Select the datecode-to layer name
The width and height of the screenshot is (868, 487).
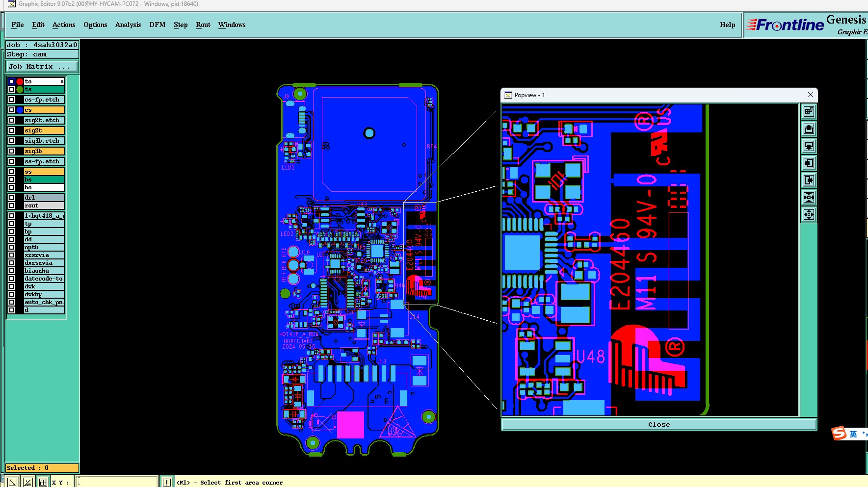click(x=44, y=279)
